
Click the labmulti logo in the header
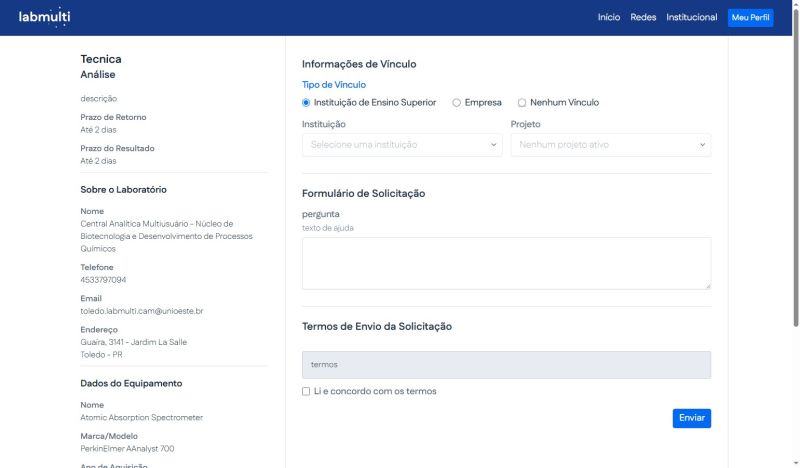tap(44, 17)
